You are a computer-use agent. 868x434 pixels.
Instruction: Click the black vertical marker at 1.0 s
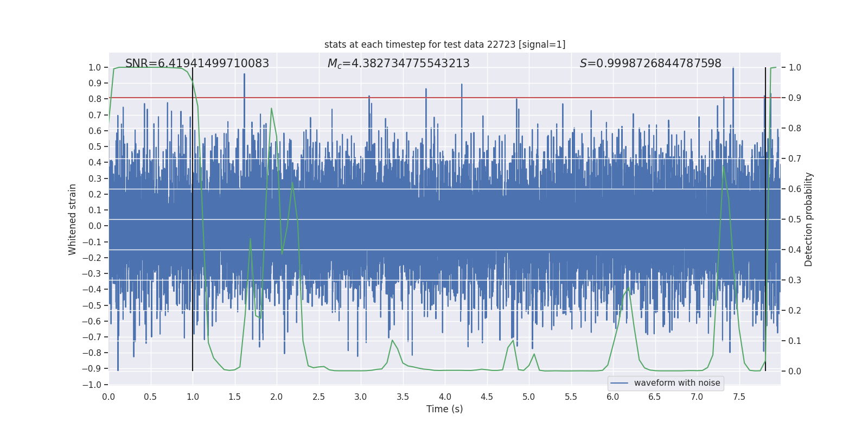(x=193, y=219)
